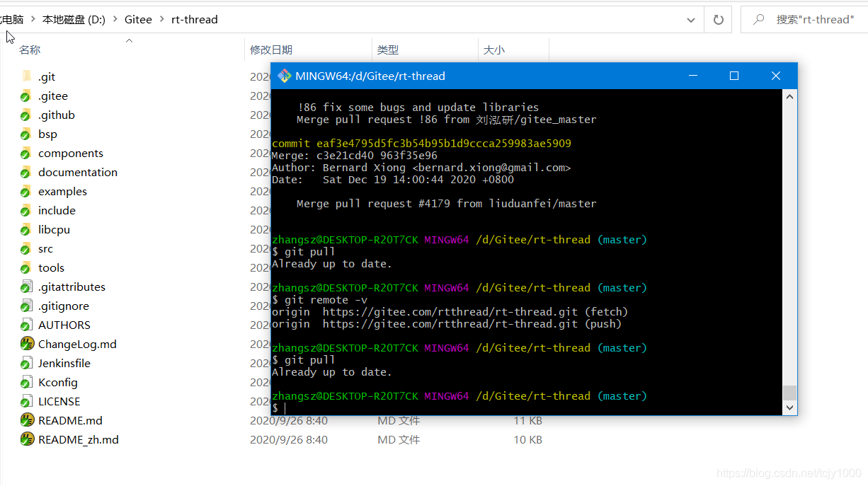Toggle the sort arrow above the 名称 column
This screenshot has width=868, height=486.
(x=129, y=41)
